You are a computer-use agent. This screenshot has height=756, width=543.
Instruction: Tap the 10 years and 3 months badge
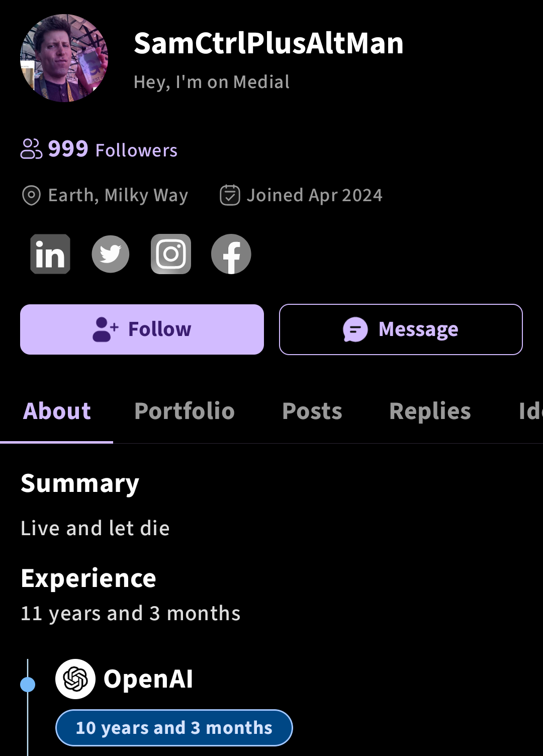click(174, 728)
